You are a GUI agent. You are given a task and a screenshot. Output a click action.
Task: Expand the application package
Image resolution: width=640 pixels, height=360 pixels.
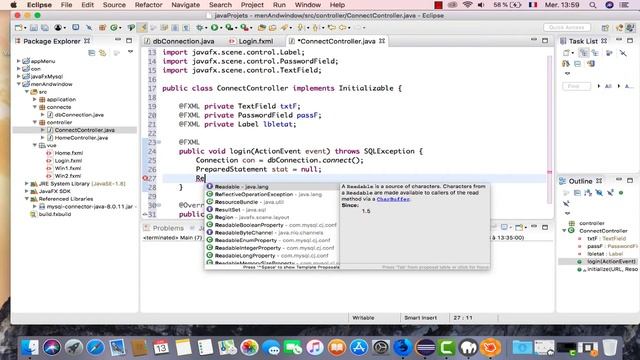point(35,99)
